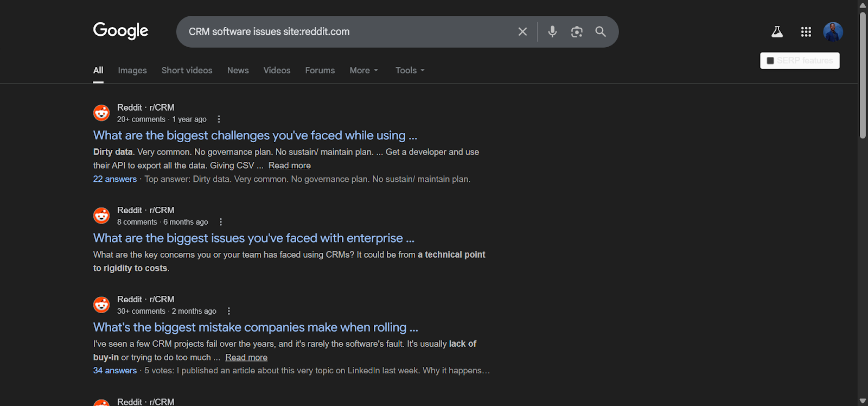Viewport: 868px width, 406px height.
Task: Click 'Reddit · r/CRM' above the biggest mistake result
Action: point(145,299)
